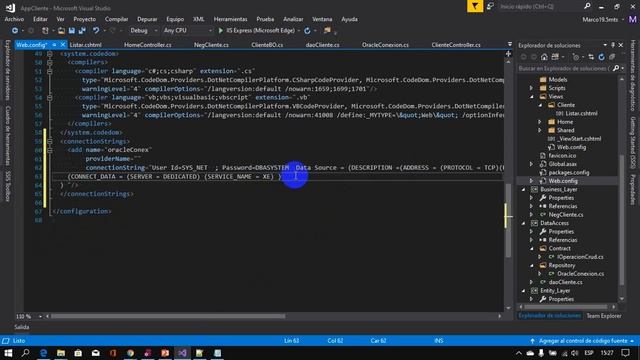Click Visual Studio icon in taskbar
The height and width of the screenshot is (360, 640).
(x=182, y=353)
